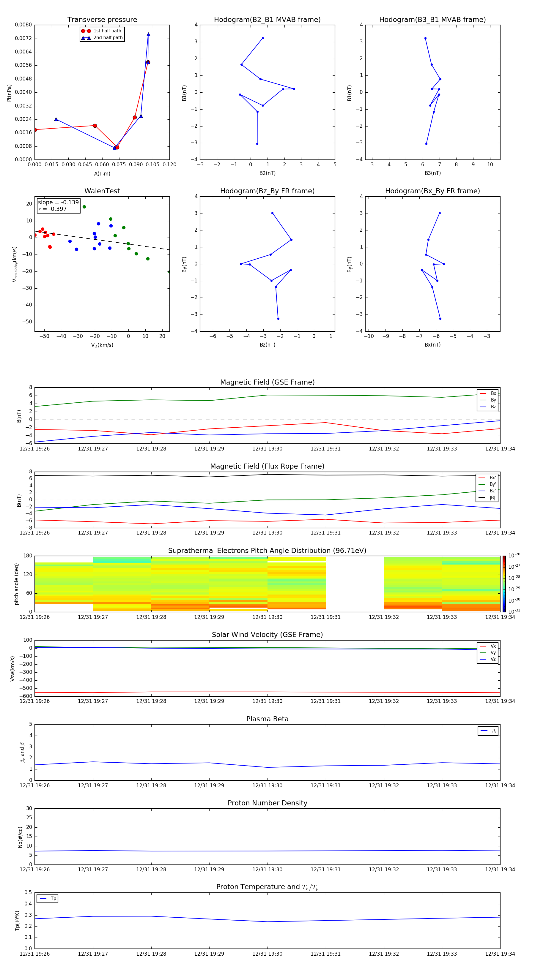Click the "A(T·m)" x-axis label
Screen dimensions: 535x980
point(102,174)
